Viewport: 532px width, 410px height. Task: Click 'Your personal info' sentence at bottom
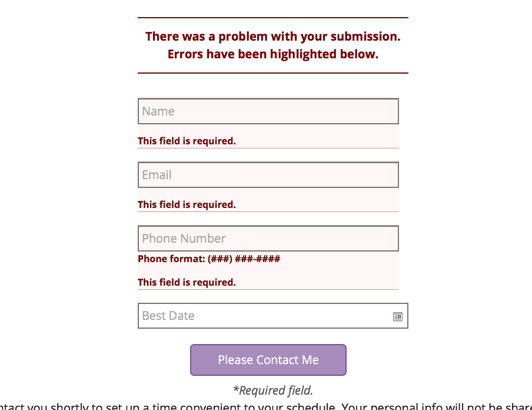click(x=437, y=406)
